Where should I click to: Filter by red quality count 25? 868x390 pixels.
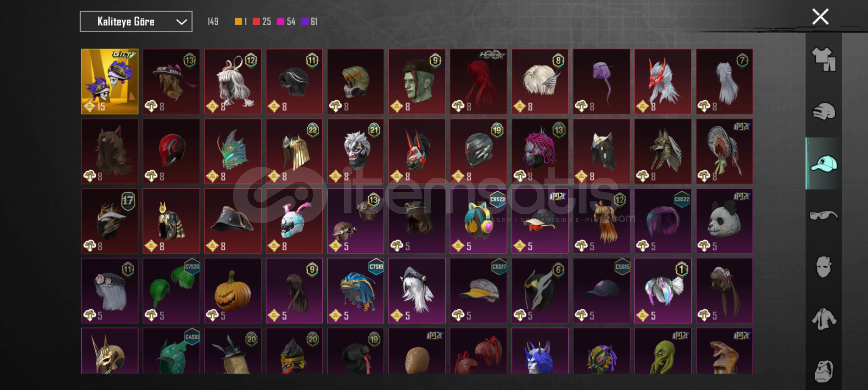262,22
